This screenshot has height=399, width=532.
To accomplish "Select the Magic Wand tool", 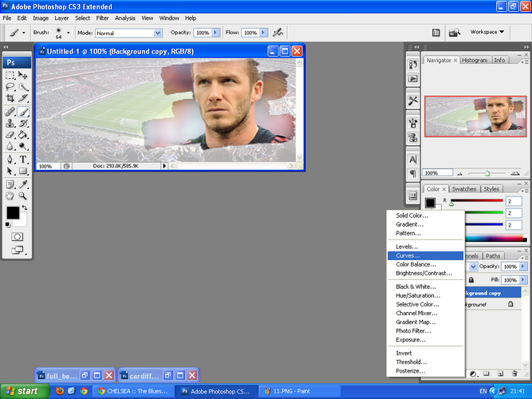I will (23, 87).
